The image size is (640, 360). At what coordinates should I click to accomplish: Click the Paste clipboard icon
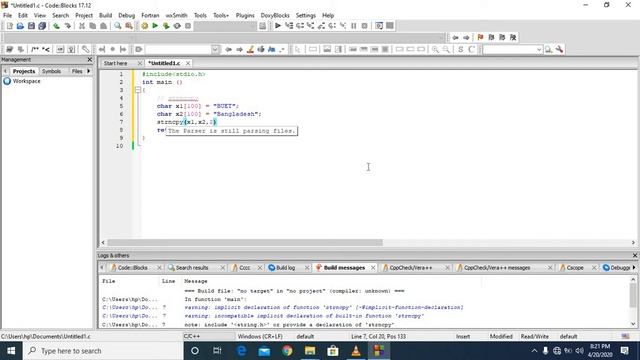[104, 26]
